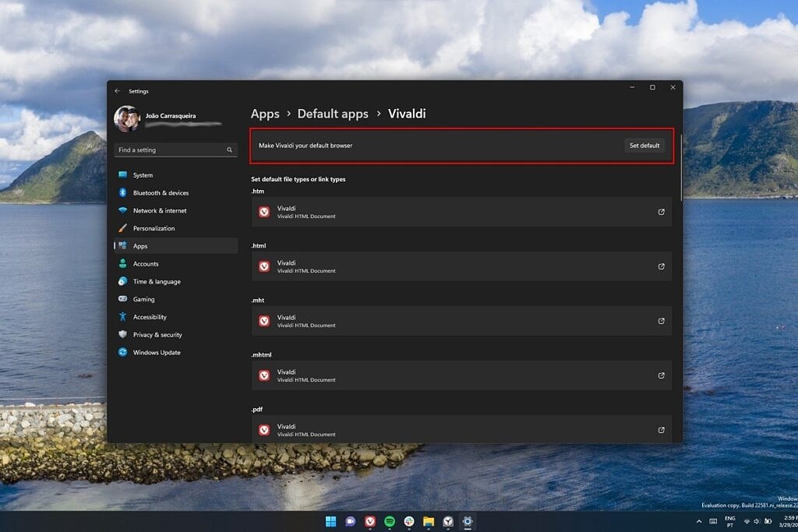
Task: Click the external-link icon in .pdf row
Action: coord(661,430)
